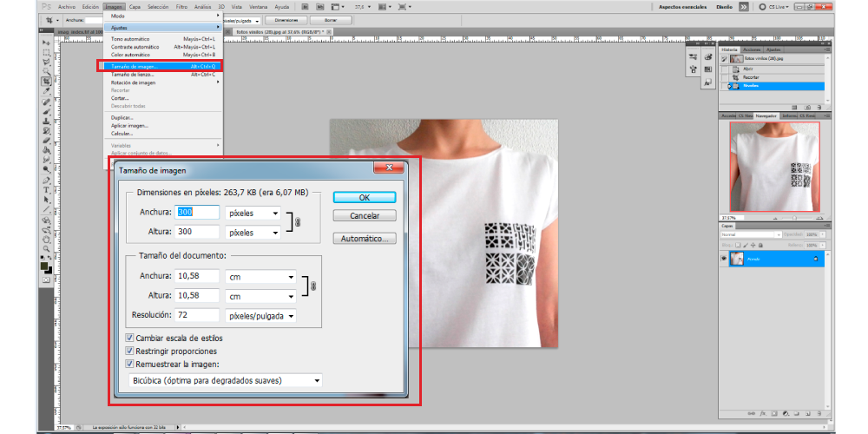The width and height of the screenshot is (868, 434).
Task: Click zoom in icon in Navigator panel
Action: coord(820,218)
